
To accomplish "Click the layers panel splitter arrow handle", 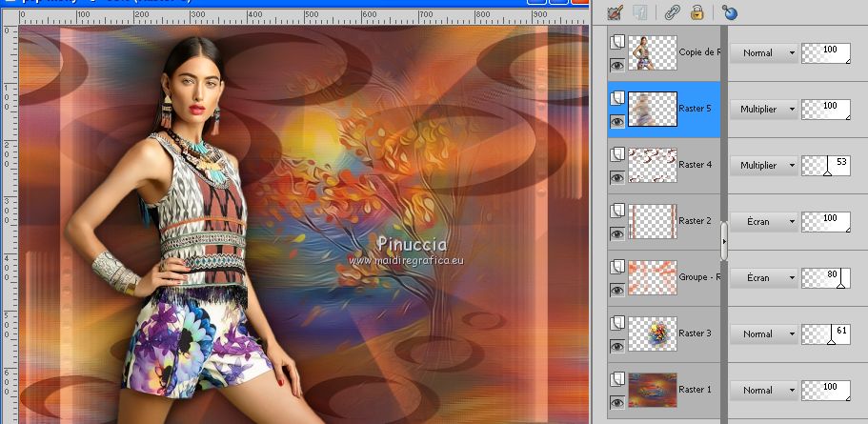I will [724, 242].
